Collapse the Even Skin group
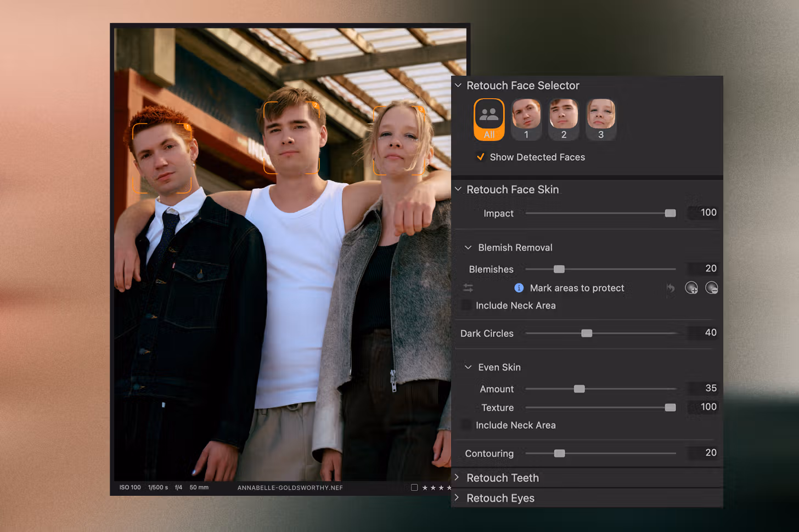This screenshot has width=799, height=532. click(468, 367)
